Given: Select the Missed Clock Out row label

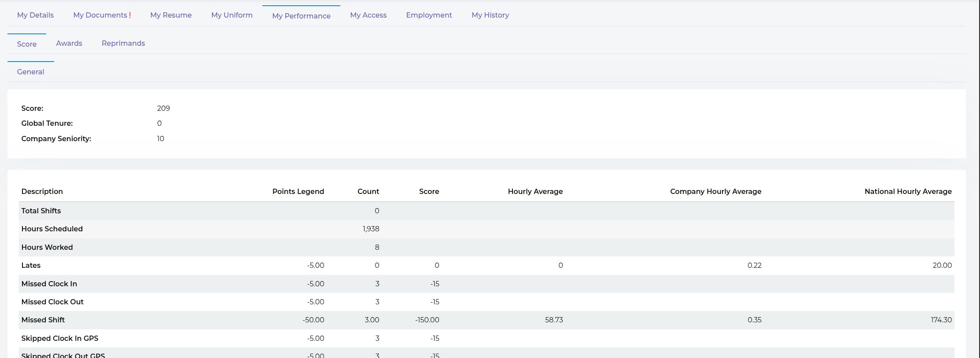Looking at the screenshot, I should [52, 302].
